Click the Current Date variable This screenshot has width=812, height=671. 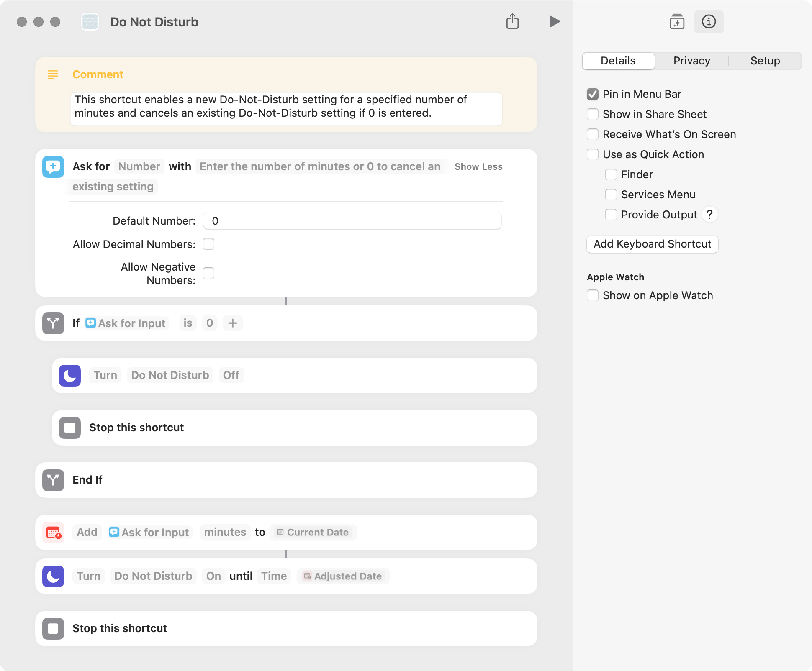point(313,532)
